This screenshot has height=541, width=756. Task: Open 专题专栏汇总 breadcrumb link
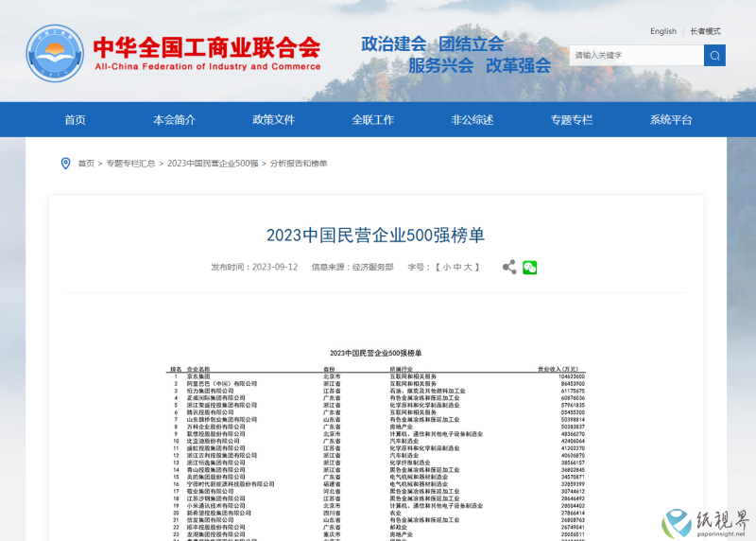130,164
